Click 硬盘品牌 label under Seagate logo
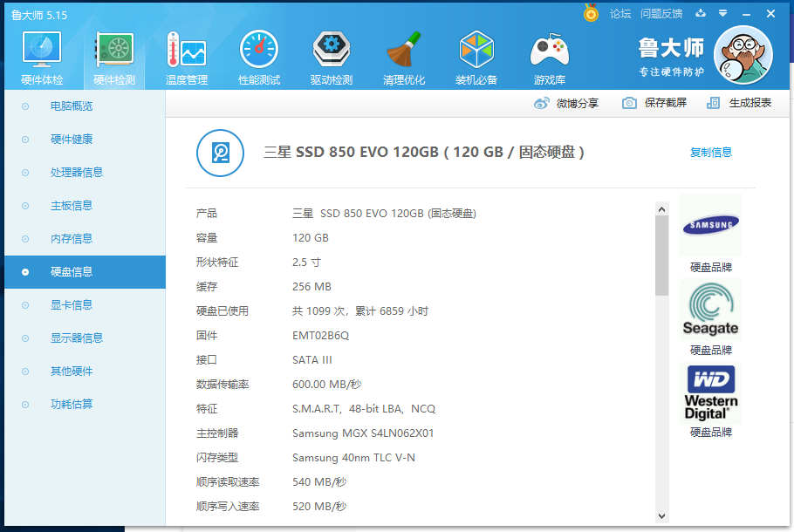The width and height of the screenshot is (794, 532). pyautogui.click(x=711, y=351)
